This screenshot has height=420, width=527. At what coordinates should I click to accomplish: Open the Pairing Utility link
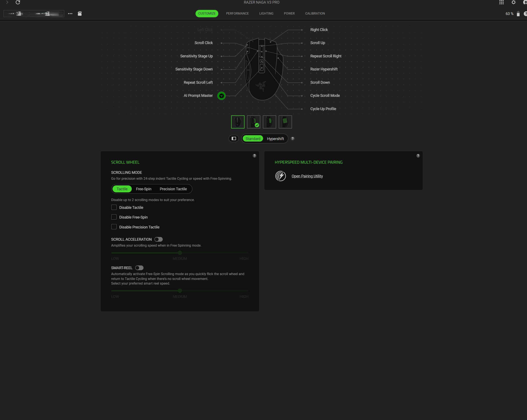click(x=307, y=176)
